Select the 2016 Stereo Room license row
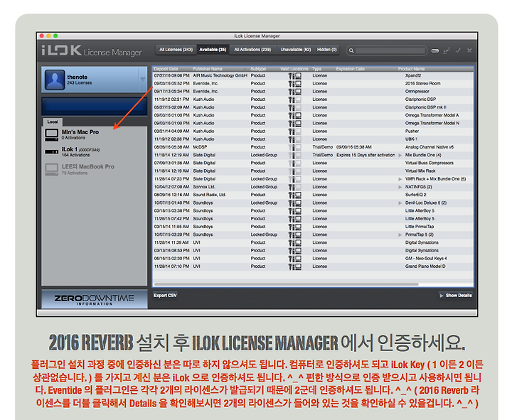Screen dimensions: 512x420 click(313, 84)
